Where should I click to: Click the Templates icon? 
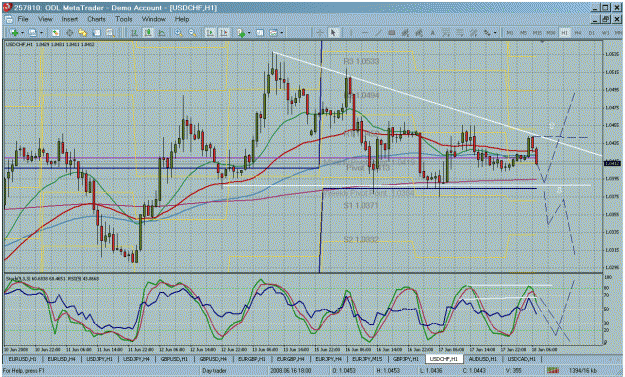point(273,33)
